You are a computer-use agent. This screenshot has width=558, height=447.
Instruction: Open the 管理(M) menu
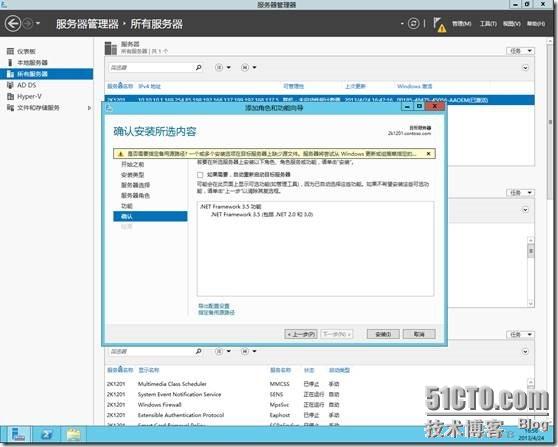coord(462,24)
